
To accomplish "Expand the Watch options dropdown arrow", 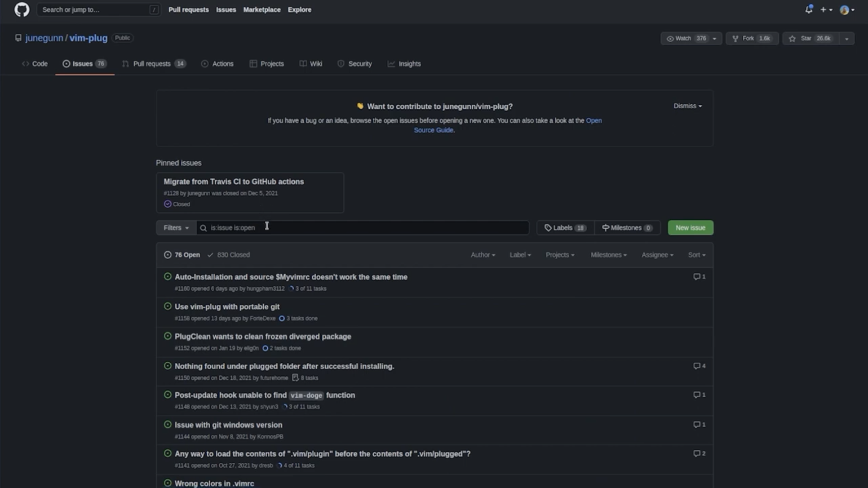I will click(x=715, y=38).
